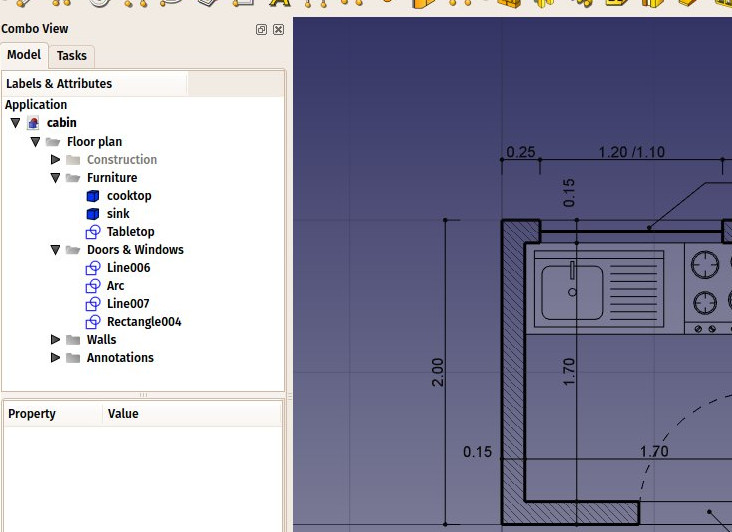This screenshot has height=532, width=732.
Task: Click the Value column header
Action: tap(123, 414)
